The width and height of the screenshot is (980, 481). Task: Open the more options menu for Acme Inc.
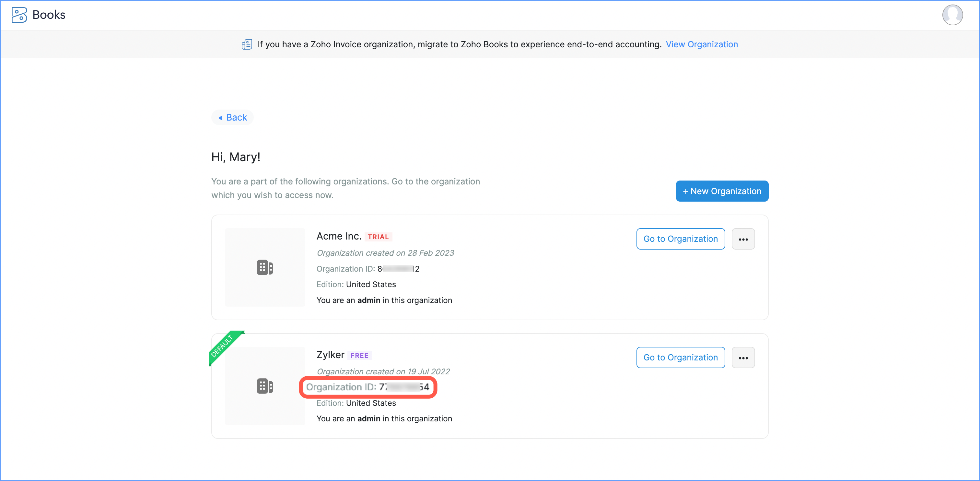(743, 239)
